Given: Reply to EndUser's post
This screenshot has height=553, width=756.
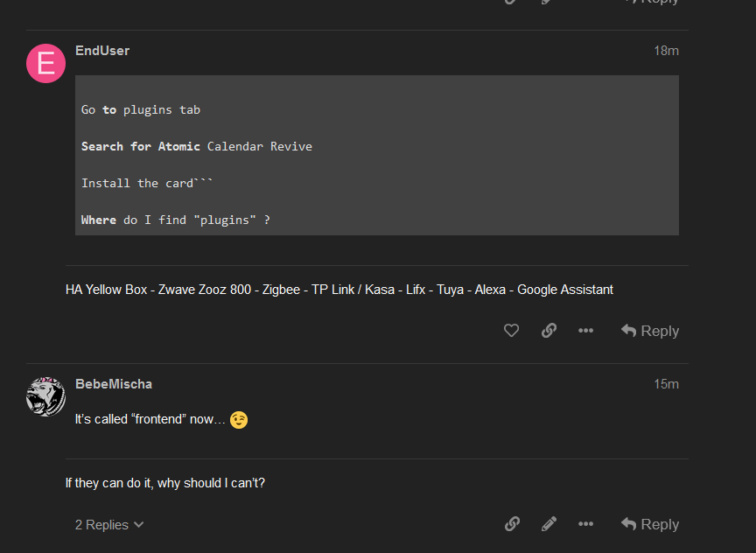Looking at the screenshot, I should pyautogui.click(x=649, y=331).
